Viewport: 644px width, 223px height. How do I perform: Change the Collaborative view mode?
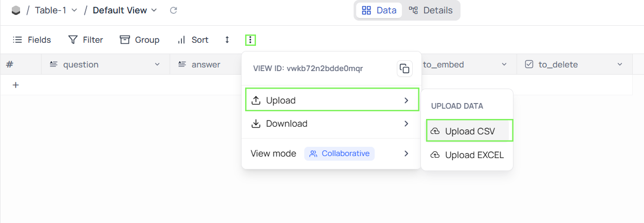(339, 153)
